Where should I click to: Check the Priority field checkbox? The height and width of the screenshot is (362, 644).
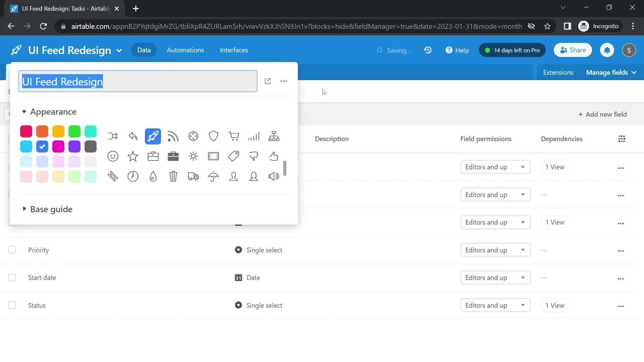click(x=12, y=250)
